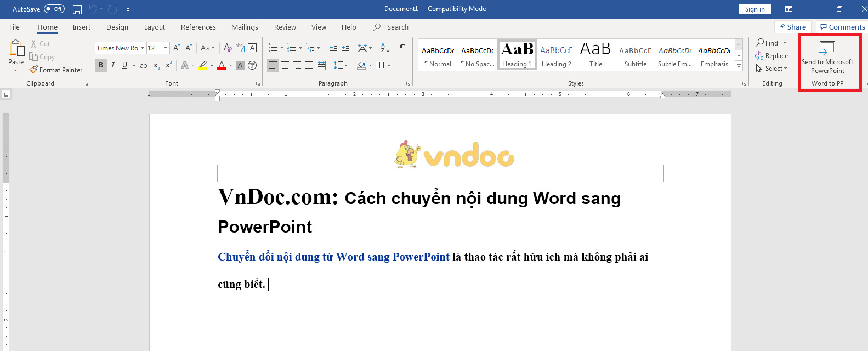The width and height of the screenshot is (868, 351).
Task: Expand numbering list dropdown arrow
Action: pos(300,48)
